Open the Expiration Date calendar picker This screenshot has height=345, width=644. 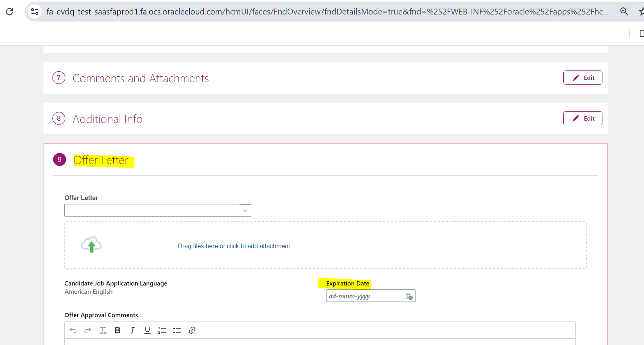click(409, 296)
